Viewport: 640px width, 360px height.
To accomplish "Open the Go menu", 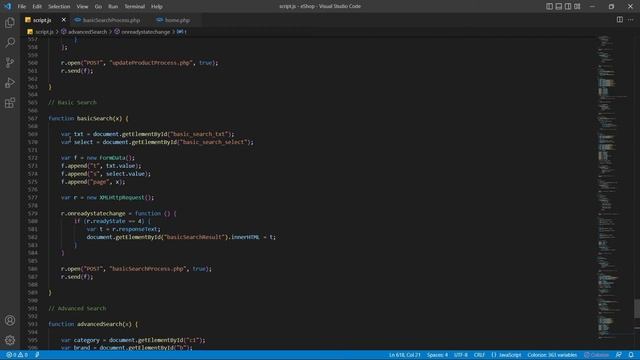I will click(x=98, y=7).
